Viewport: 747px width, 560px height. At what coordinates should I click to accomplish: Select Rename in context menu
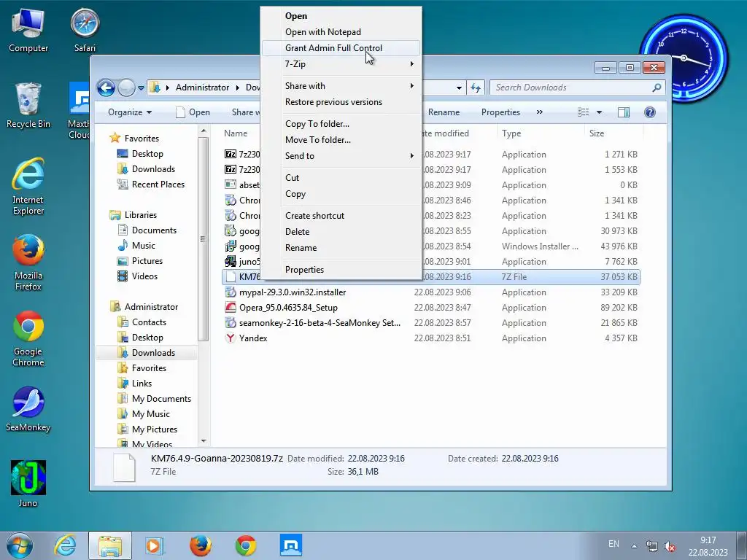click(x=341, y=248)
